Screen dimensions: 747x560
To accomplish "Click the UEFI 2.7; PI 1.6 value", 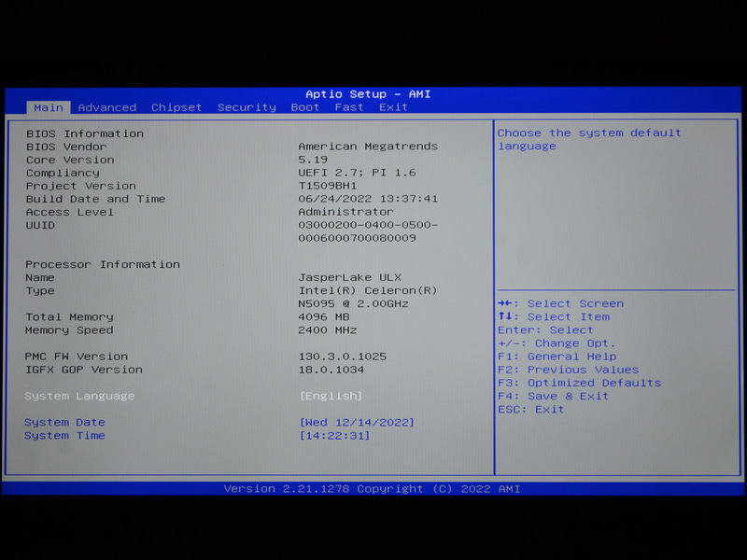I will pos(357,173).
